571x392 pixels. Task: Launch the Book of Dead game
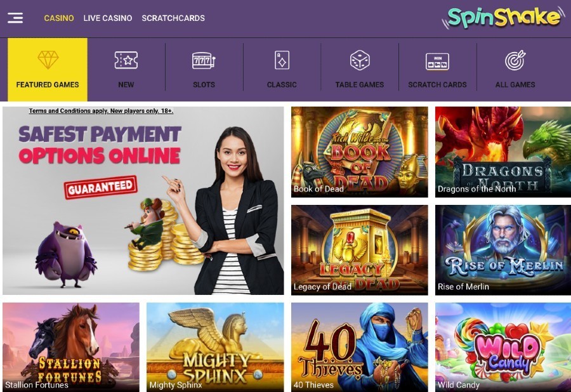click(360, 152)
